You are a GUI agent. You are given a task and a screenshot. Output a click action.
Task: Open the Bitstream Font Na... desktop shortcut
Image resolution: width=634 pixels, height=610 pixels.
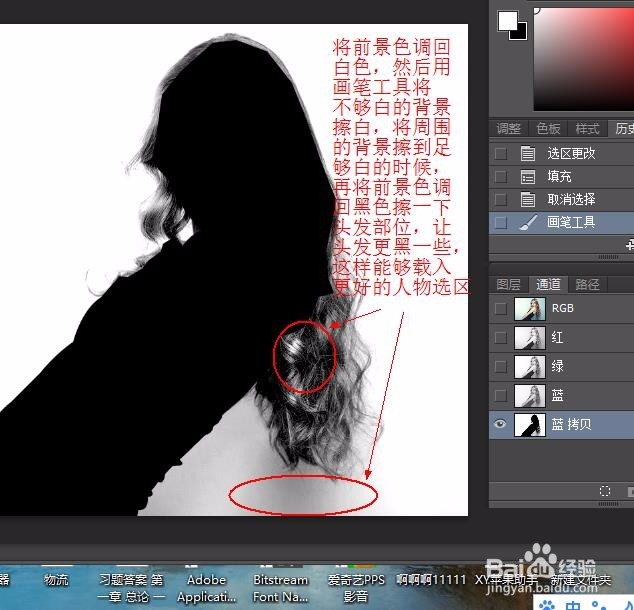[x=281, y=588]
